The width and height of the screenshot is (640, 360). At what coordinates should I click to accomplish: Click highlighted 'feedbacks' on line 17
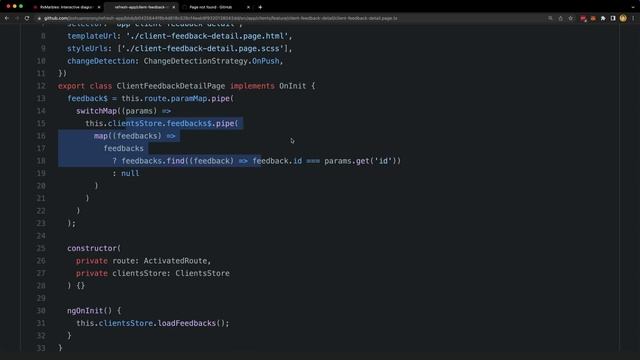pos(124,149)
